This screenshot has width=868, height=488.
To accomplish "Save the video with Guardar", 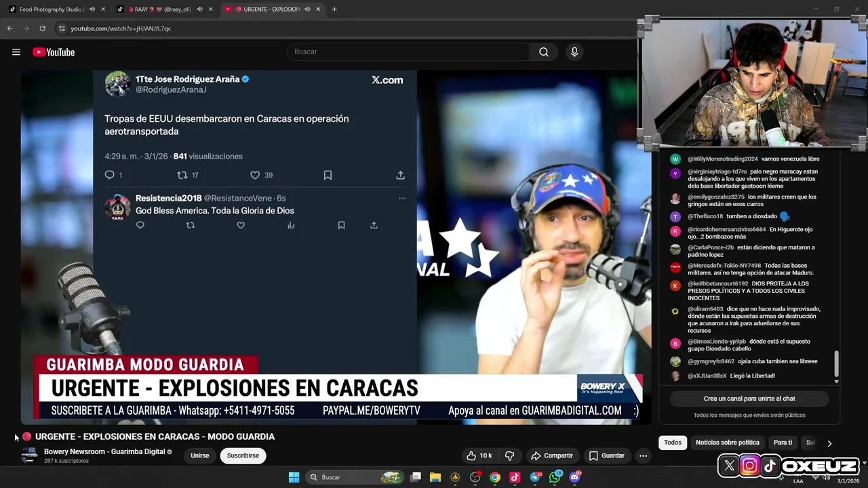I will pos(607,455).
